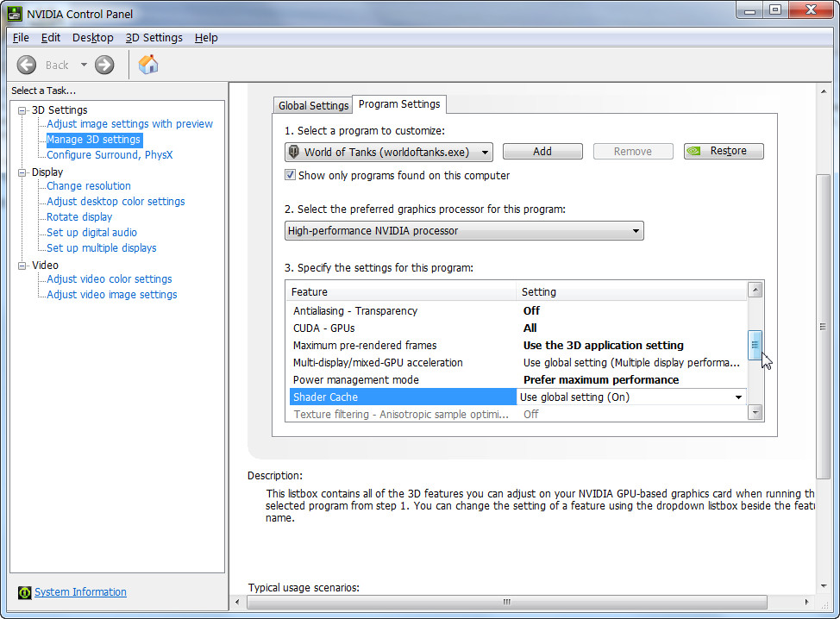Go to the Home icon

(148, 65)
